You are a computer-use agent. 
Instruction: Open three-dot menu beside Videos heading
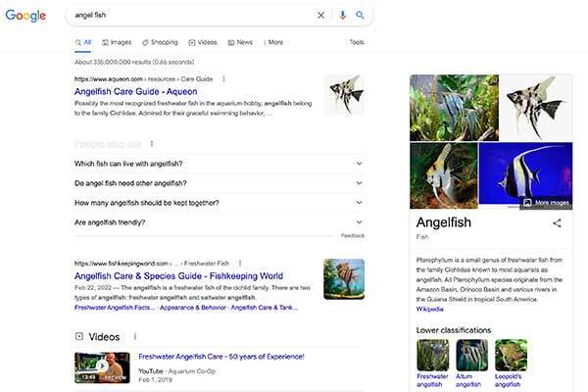tap(135, 336)
